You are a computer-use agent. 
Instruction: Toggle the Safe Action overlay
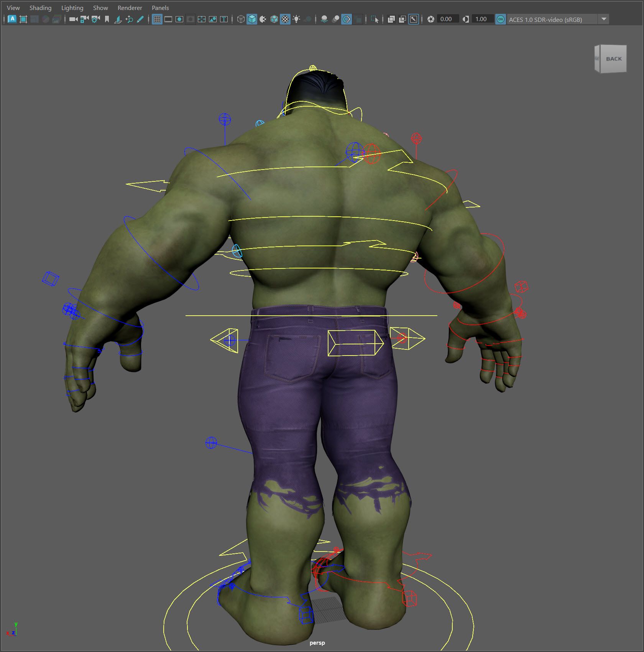213,19
